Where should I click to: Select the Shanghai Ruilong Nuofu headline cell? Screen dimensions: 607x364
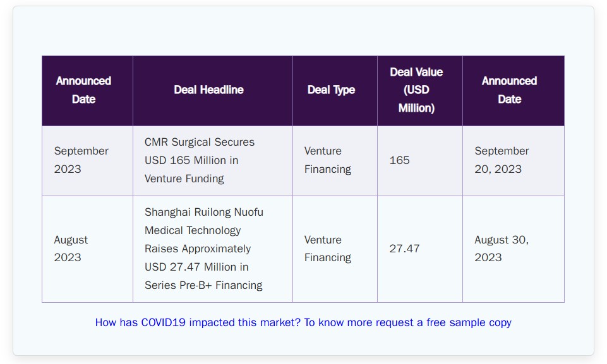point(212,249)
